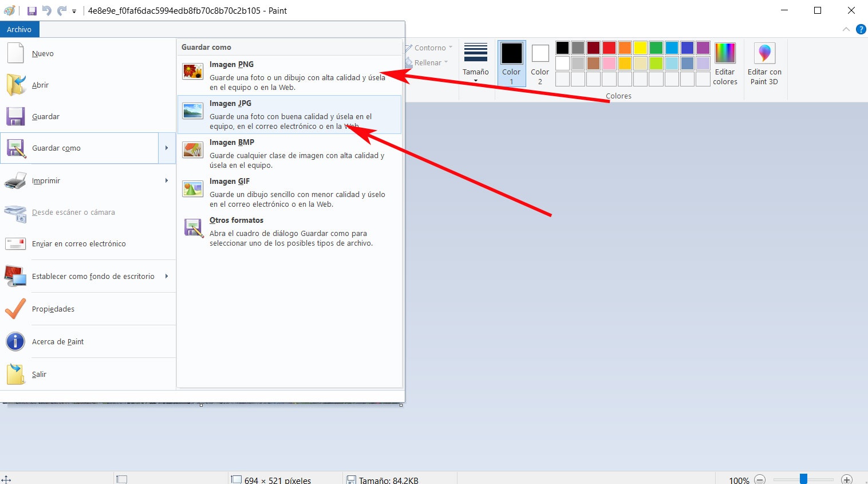Select Guardar como in the Archivo menu
This screenshot has height=484, width=868.
(x=80, y=148)
